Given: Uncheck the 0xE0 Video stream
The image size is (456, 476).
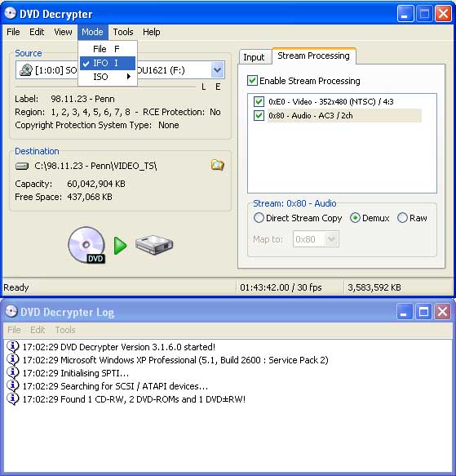Looking at the screenshot, I should [x=259, y=101].
